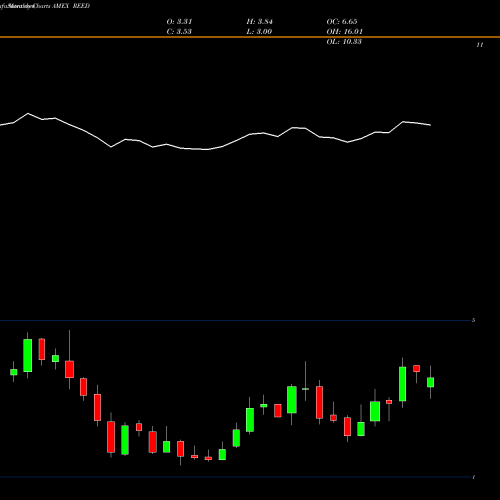Click the "C: 3.53" close value
The height and width of the screenshot is (500, 500).
179,32
